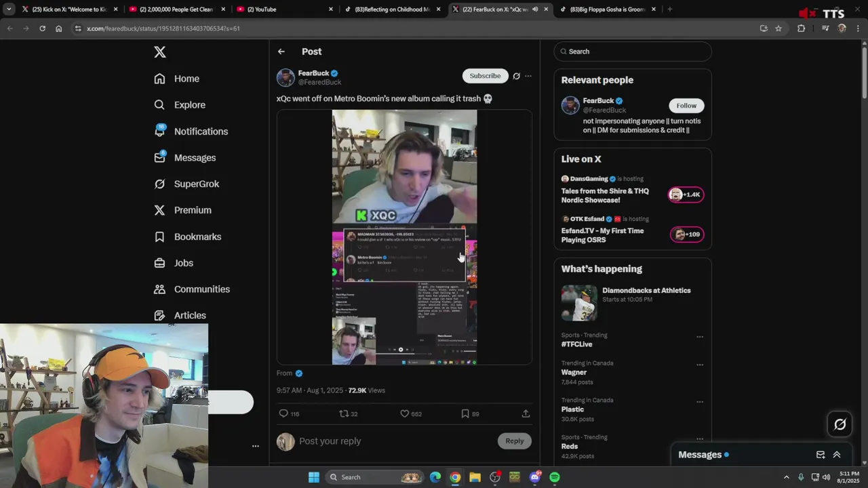Go to Home in the X sidebar

point(177,79)
